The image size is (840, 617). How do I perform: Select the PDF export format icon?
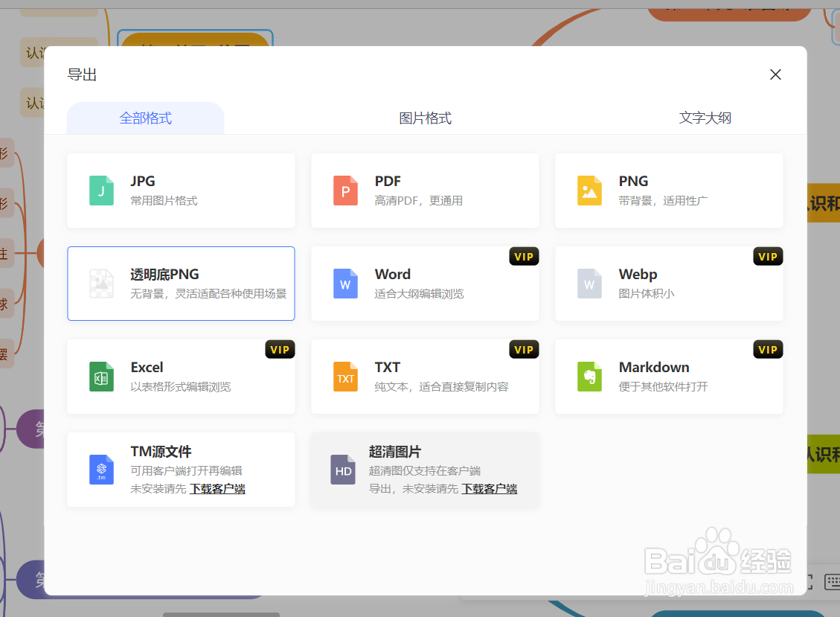[x=345, y=191]
